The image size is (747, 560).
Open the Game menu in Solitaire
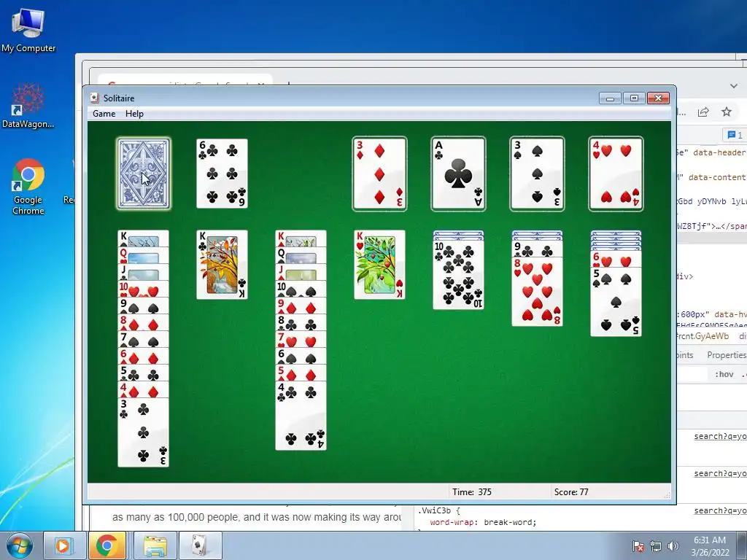pyautogui.click(x=104, y=114)
